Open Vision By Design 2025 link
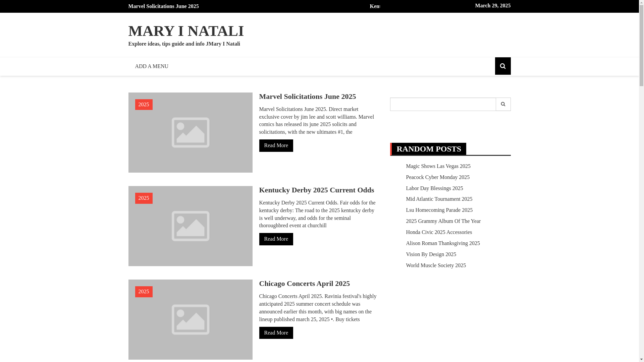The width and height of the screenshot is (644, 362). tap(431, 254)
